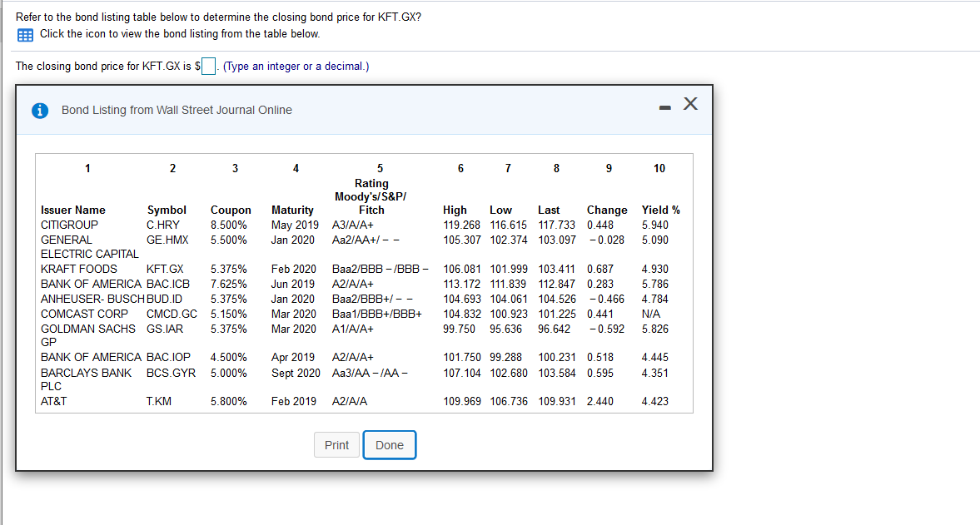Select the 103.411 Last price for KFT.GX
This screenshot has width=980, height=525.
pos(556,268)
